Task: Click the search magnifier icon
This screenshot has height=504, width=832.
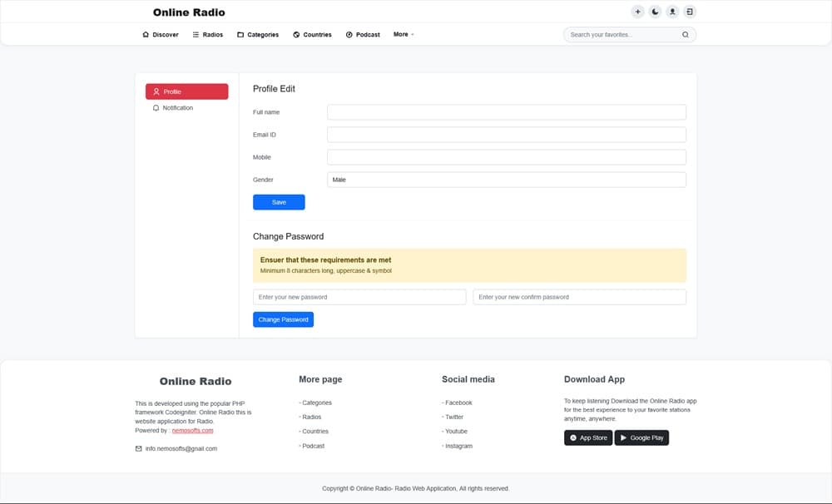Action: coord(685,35)
